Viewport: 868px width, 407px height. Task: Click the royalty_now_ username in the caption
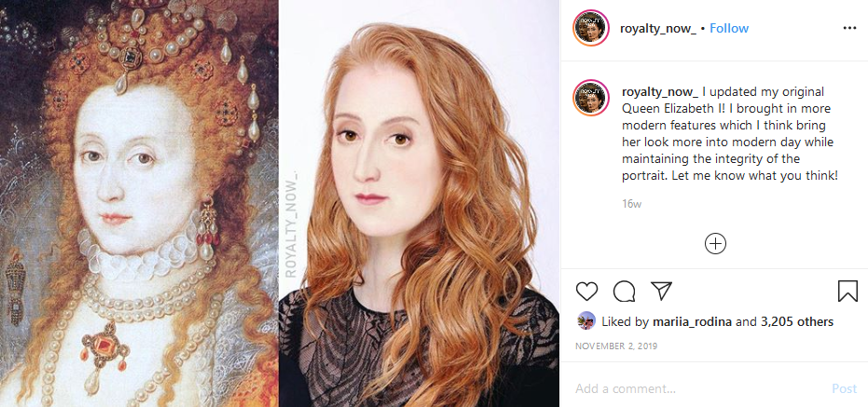point(659,91)
